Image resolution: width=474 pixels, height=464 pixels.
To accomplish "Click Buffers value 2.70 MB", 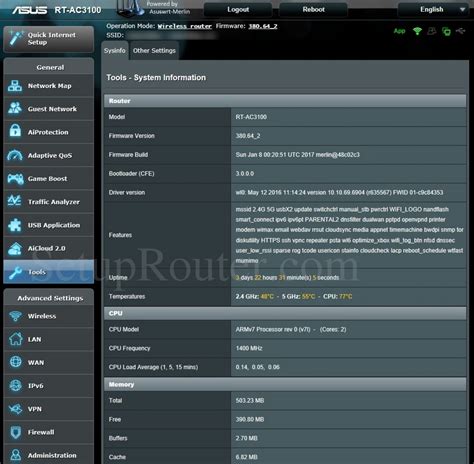I will 246,438.
